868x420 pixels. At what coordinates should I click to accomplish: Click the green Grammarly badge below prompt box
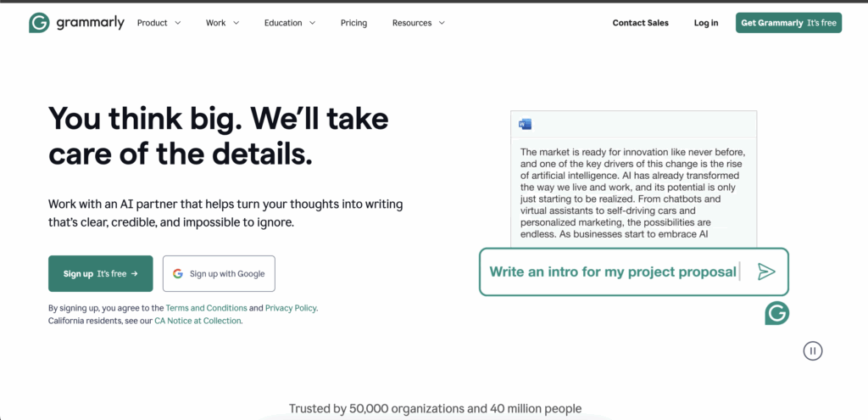click(776, 313)
